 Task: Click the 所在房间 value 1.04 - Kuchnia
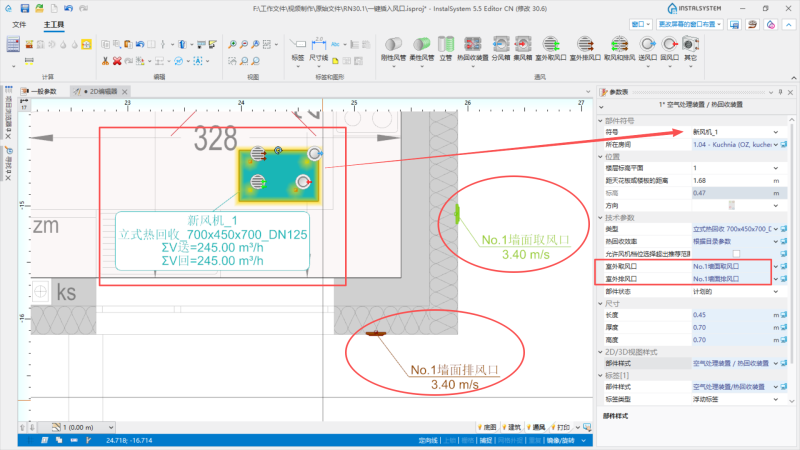(732, 145)
